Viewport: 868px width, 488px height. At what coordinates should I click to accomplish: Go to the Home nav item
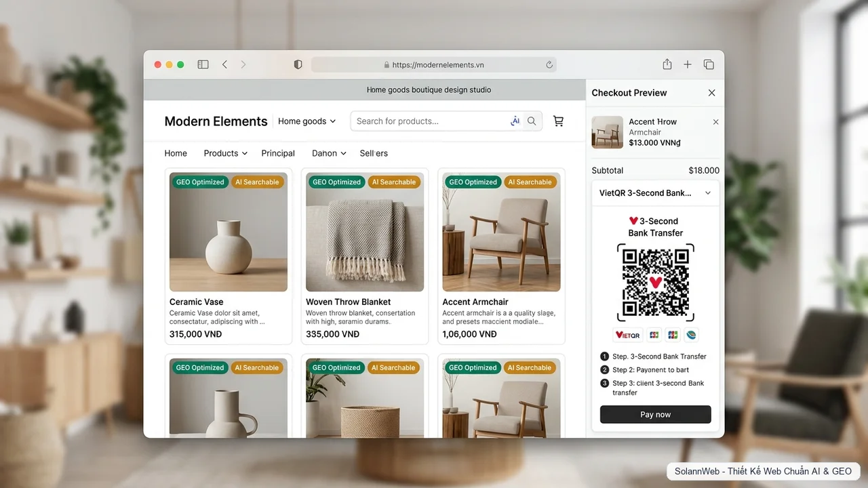point(176,153)
